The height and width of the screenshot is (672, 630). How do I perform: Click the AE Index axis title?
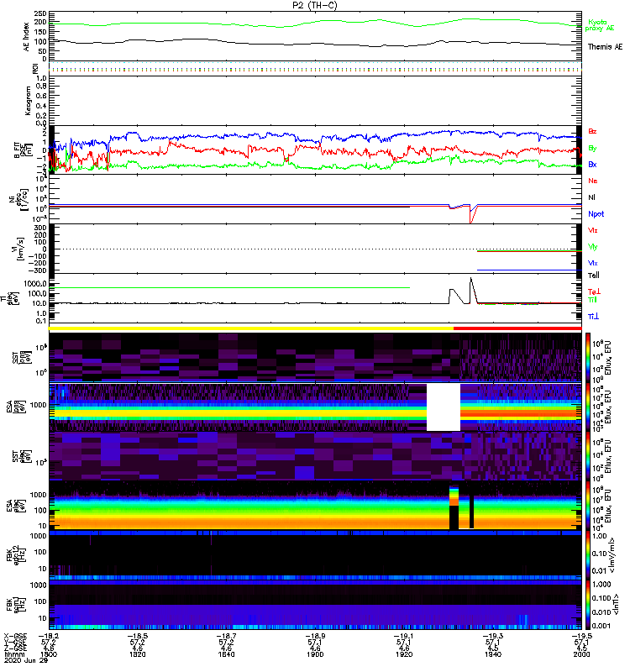click(x=27, y=37)
